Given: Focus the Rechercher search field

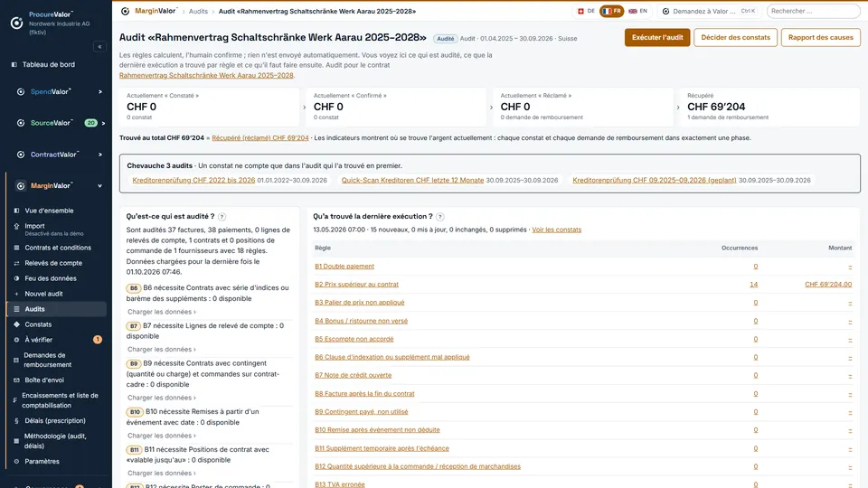Looking at the screenshot, I should pyautogui.click(x=813, y=11).
